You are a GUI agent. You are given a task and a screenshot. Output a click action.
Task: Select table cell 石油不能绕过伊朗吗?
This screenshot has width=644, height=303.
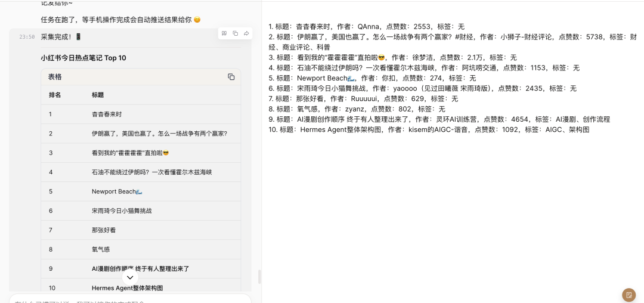tap(151, 172)
